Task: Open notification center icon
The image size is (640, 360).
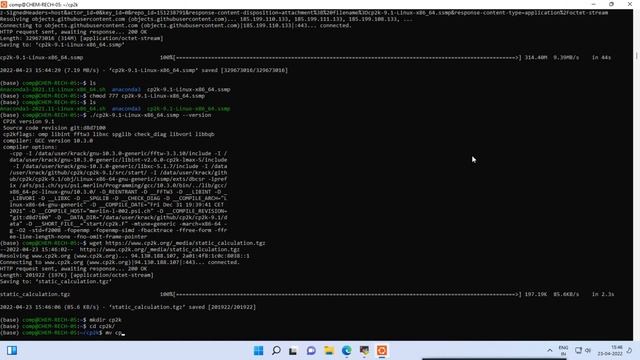Action: [x=629, y=351]
